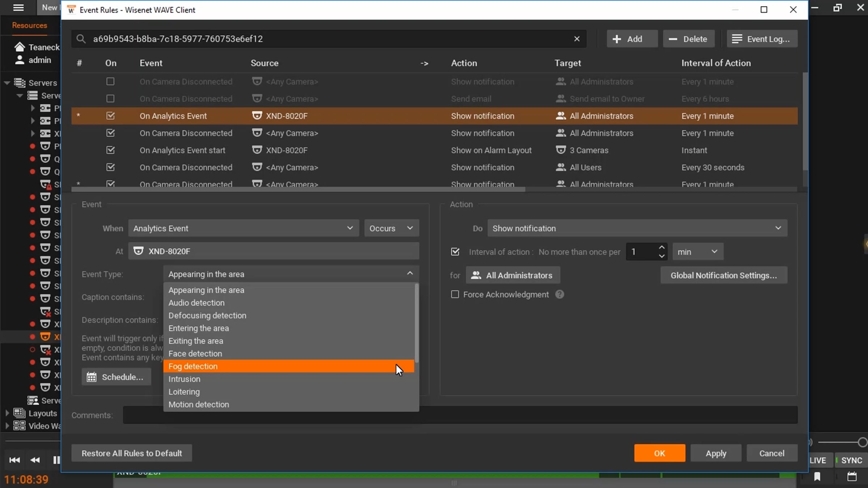Screen dimensions: 868x488
Task: Click the admin user icon
Action: coord(20,60)
